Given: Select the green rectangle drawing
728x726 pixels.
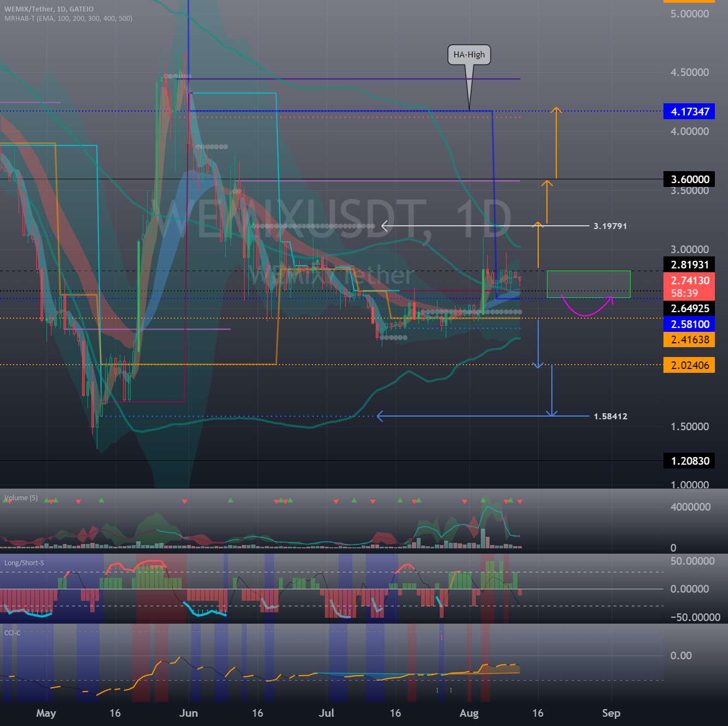Looking at the screenshot, I should (589, 284).
